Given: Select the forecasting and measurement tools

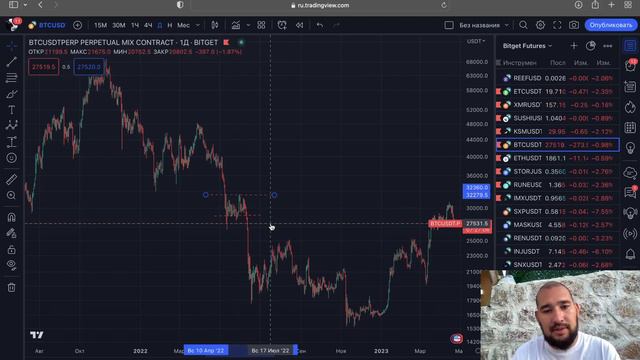Looking at the screenshot, I should (11, 142).
